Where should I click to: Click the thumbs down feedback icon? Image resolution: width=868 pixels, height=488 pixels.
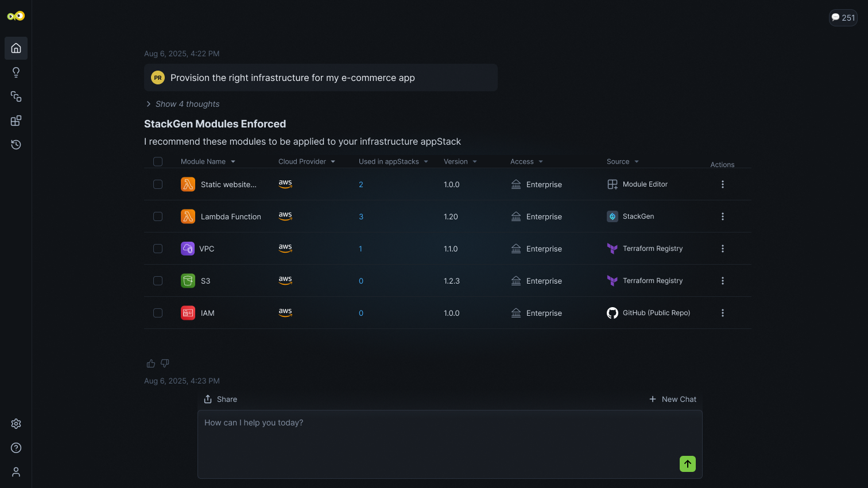pyautogui.click(x=165, y=363)
